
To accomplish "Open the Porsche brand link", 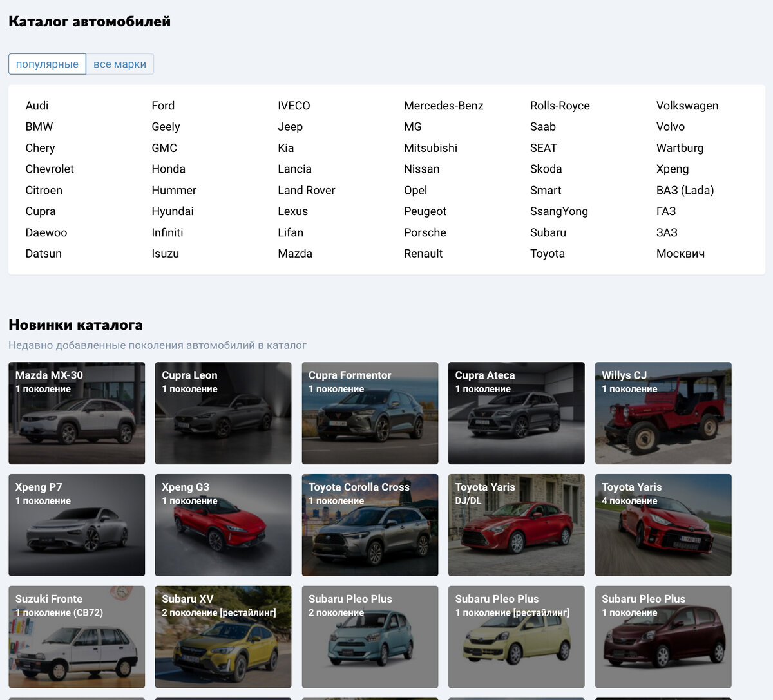I will (x=425, y=232).
